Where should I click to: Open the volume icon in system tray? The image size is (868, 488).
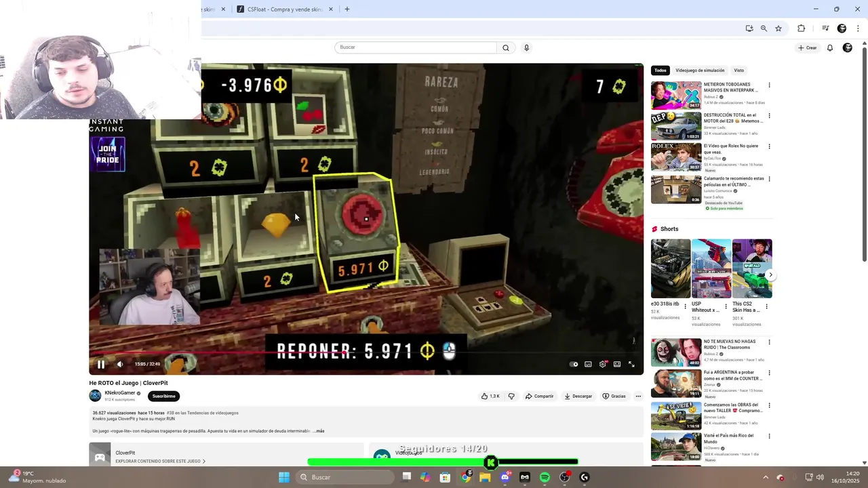[820, 477]
